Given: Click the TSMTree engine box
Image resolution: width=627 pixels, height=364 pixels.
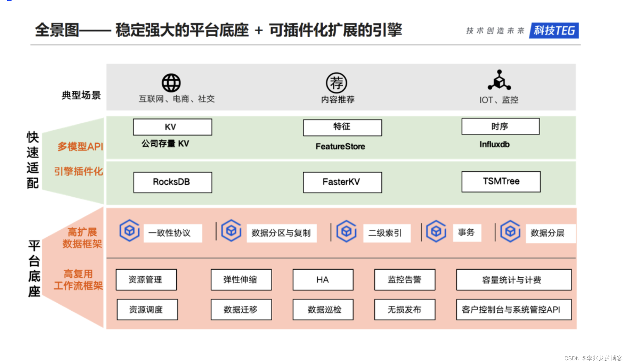Looking at the screenshot, I should coord(501,182).
